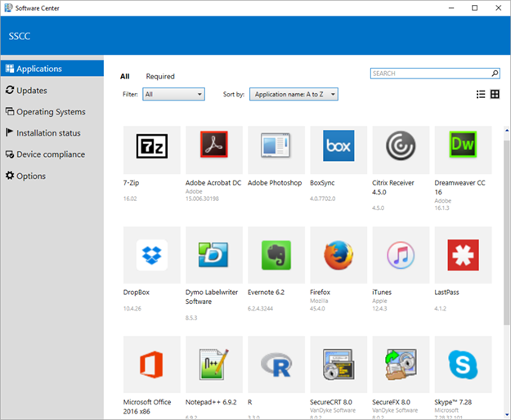Click the vertical scrollbar thumb

507,233
